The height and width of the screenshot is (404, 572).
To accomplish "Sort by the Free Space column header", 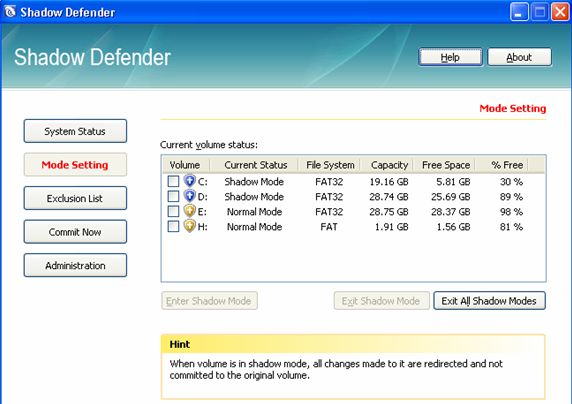I will pos(444,165).
